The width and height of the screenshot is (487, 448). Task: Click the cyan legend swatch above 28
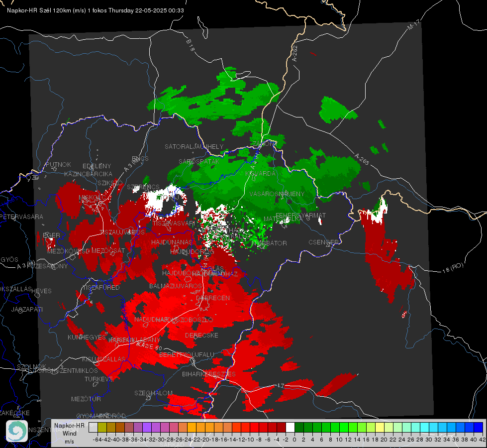pyautogui.click(x=425, y=427)
